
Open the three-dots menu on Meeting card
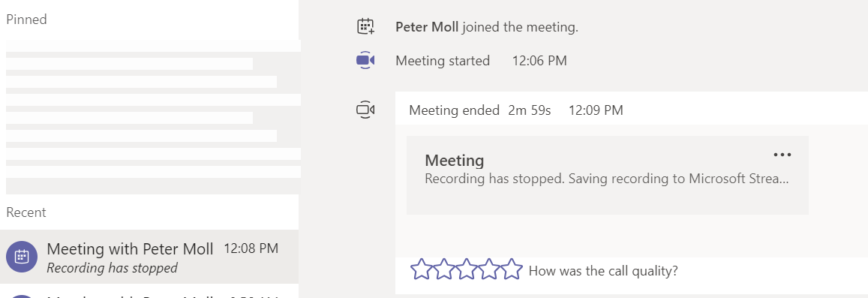[782, 155]
